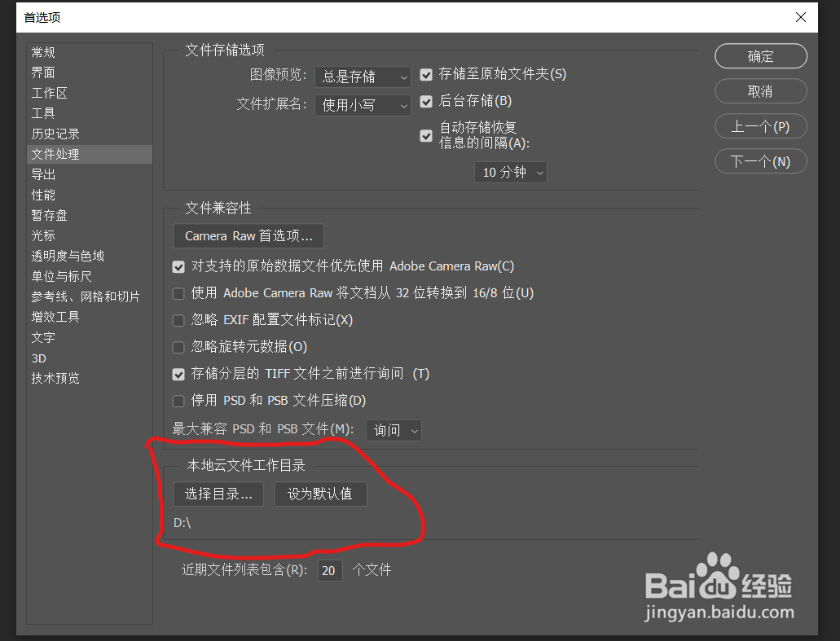Open 性能 preferences page
Image resolution: width=840 pixels, height=641 pixels.
(x=43, y=195)
